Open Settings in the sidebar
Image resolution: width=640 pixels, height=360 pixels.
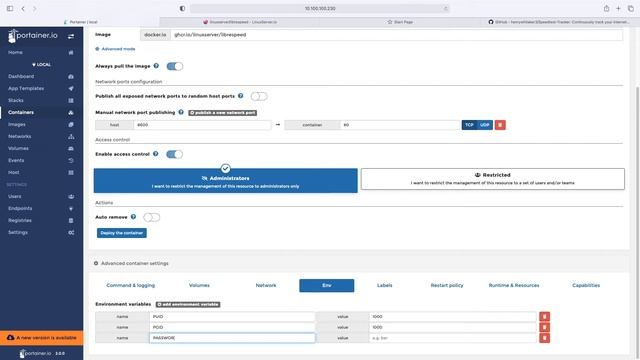[x=18, y=232]
